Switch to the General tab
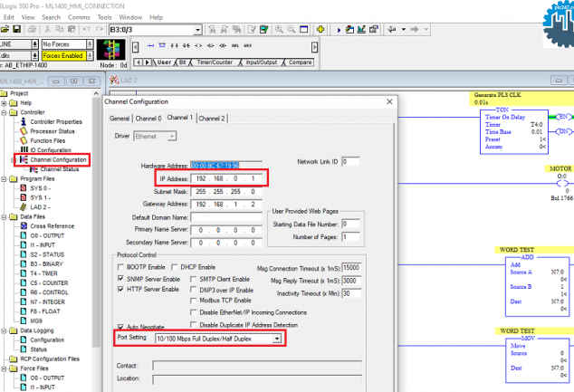 [x=120, y=119]
